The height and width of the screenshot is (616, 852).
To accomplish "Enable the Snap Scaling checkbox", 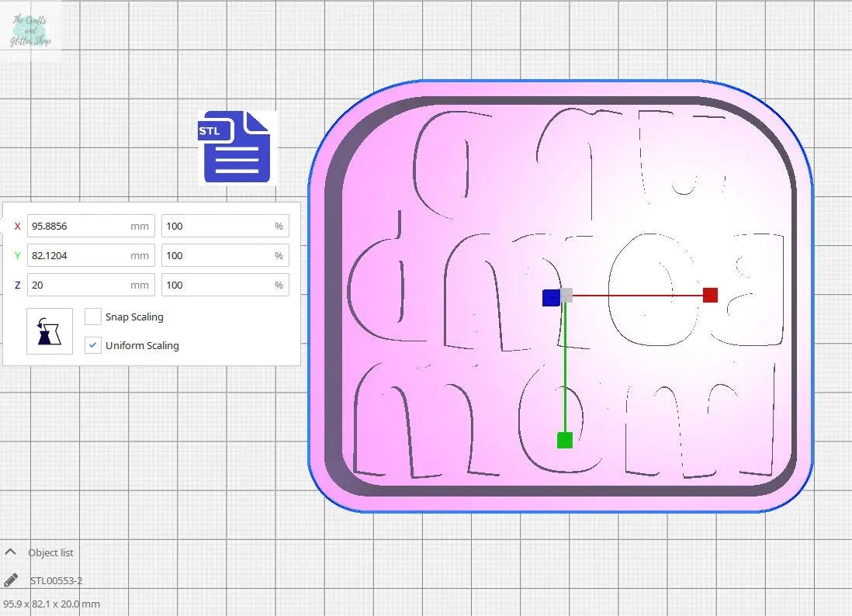I will (x=93, y=317).
